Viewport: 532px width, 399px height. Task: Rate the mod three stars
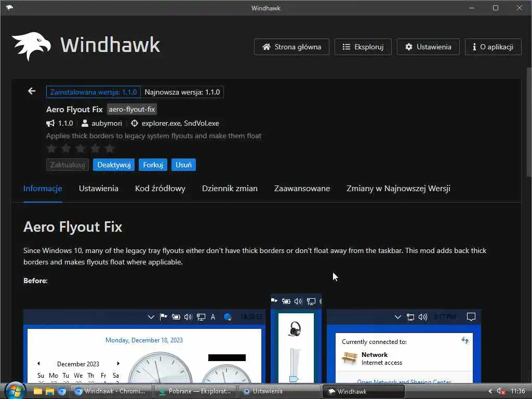[x=81, y=148]
